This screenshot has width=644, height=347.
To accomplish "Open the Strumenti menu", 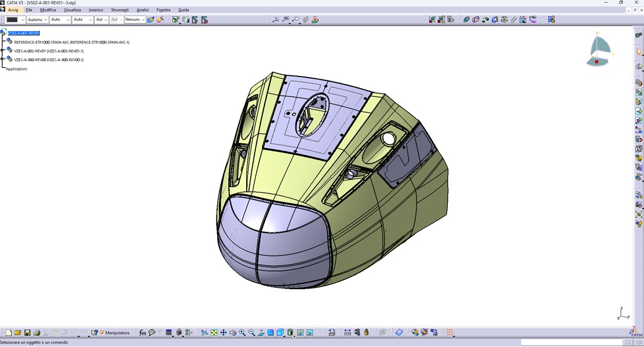I will click(x=120, y=10).
